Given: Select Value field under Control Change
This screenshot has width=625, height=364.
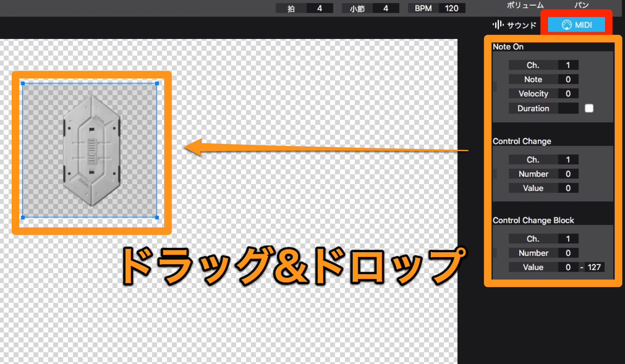Looking at the screenshot, I should click(x=568, y=188).
